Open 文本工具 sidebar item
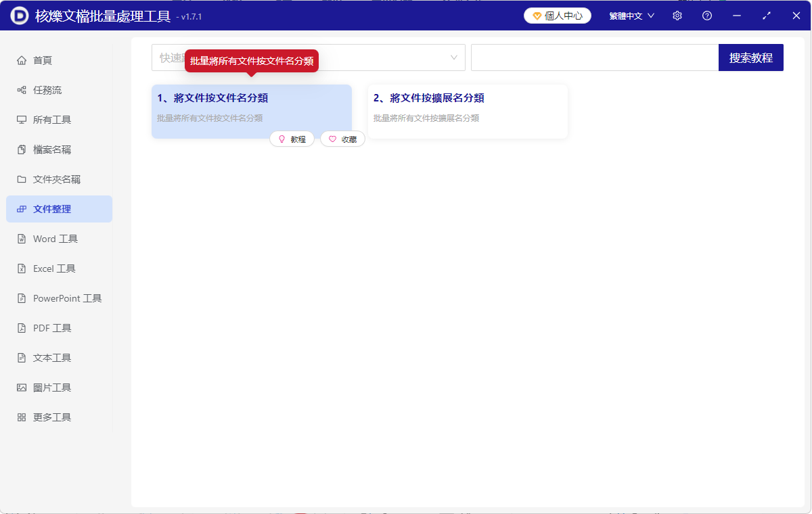Image resolution: width=812 pixels, height=514 pixels. tap(60, 358)
